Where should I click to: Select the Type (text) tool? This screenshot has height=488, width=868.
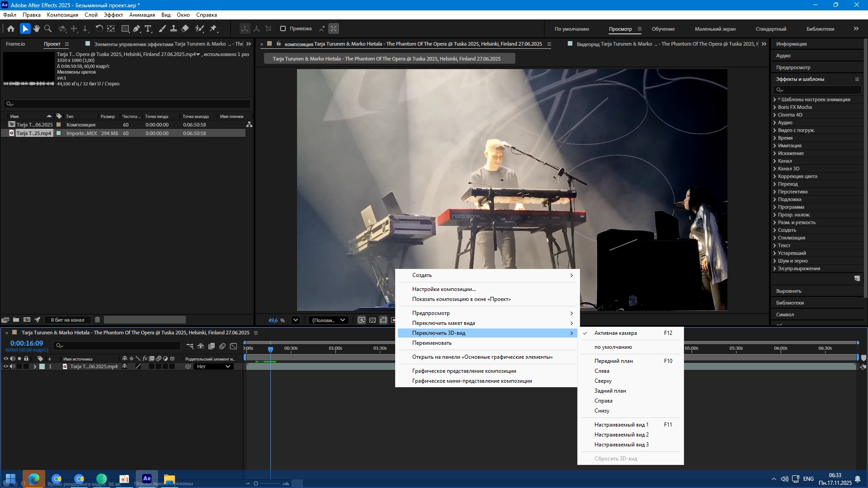148,28
